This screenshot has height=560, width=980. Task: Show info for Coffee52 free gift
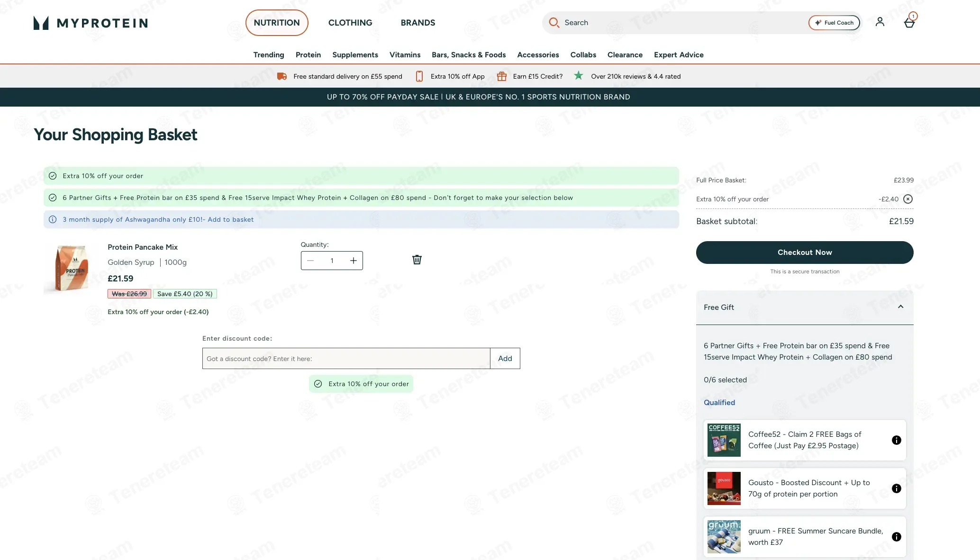(896, 440)
